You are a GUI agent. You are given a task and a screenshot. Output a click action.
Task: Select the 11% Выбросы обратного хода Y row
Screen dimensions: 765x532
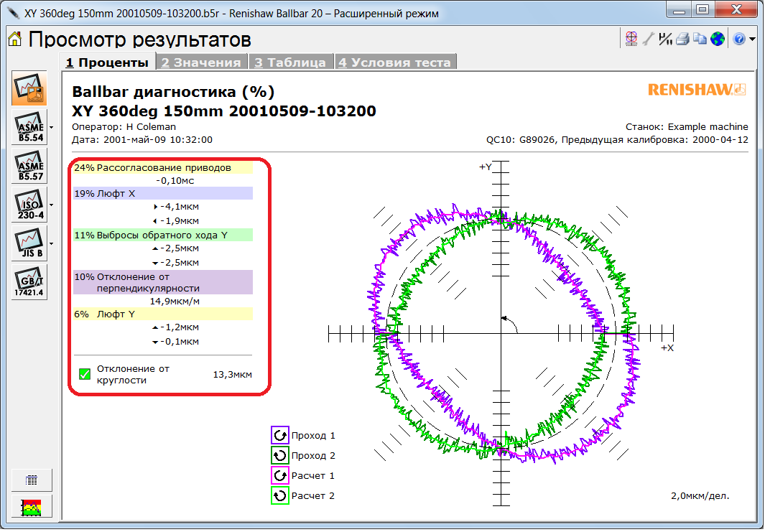pos(163,235)
